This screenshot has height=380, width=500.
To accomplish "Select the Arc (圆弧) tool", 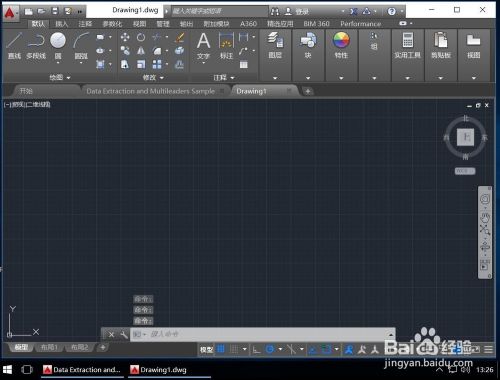I will 81,46.
